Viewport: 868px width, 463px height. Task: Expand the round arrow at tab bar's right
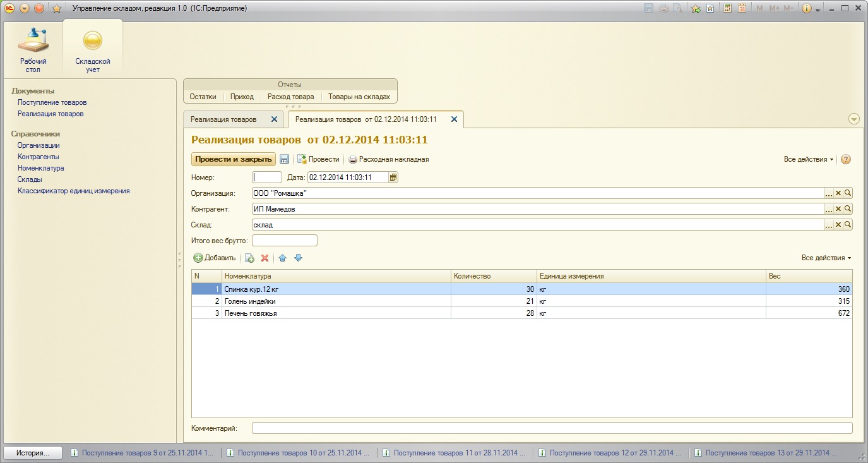tap(854, 119)
